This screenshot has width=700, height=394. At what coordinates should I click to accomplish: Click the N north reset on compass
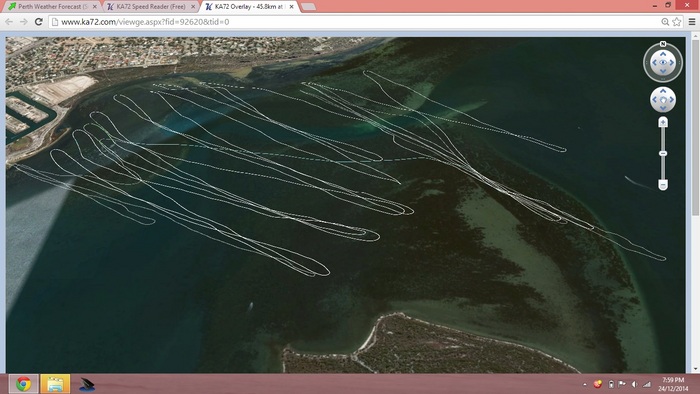pos(663,44)
